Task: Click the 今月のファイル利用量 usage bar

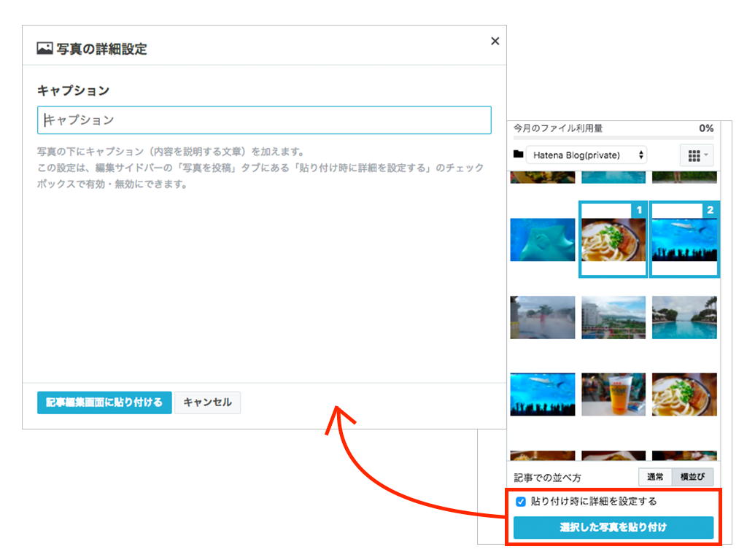Action: [613, 138]
